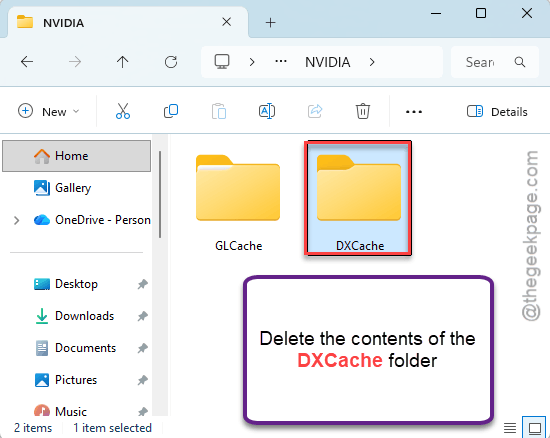Focus the Search box

pos(495,62)
